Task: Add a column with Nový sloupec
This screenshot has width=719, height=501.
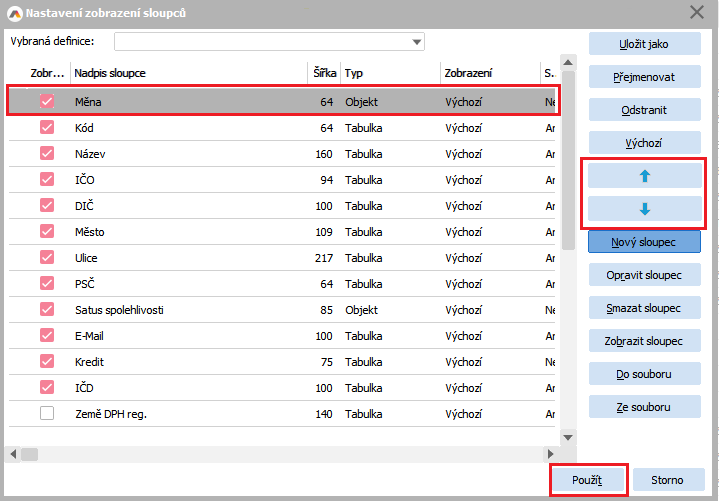Action: click(645, 242)
